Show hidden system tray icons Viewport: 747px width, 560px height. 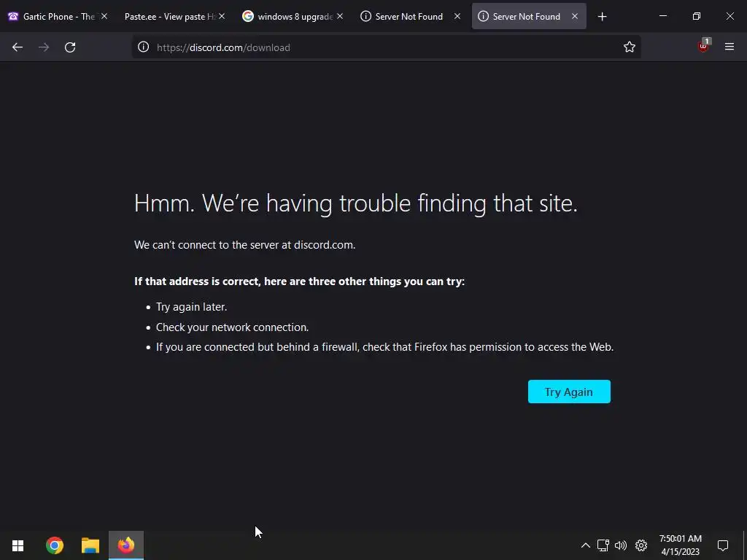click(586, 545)
